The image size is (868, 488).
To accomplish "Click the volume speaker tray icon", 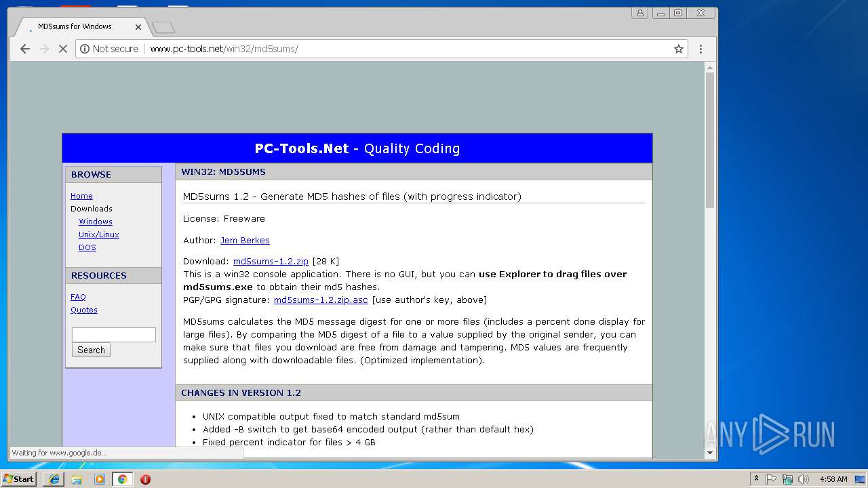I will pos(804,479).
